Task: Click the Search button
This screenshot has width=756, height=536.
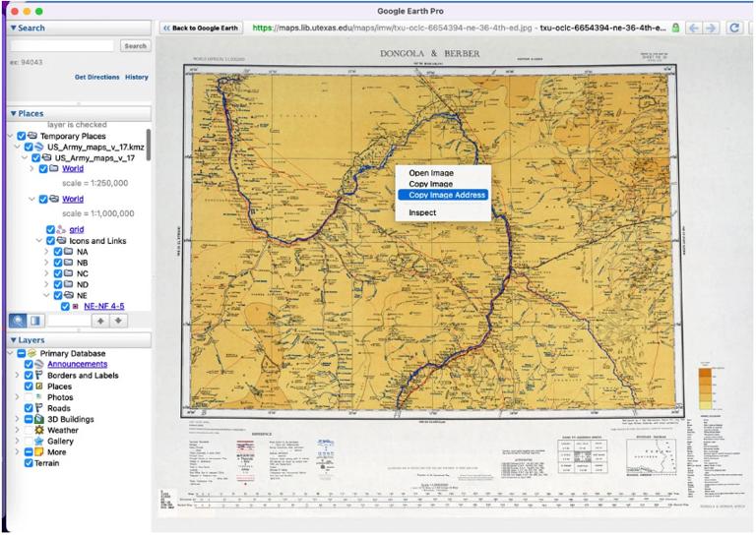Action: pyautogui.click(x=135, y=46)
